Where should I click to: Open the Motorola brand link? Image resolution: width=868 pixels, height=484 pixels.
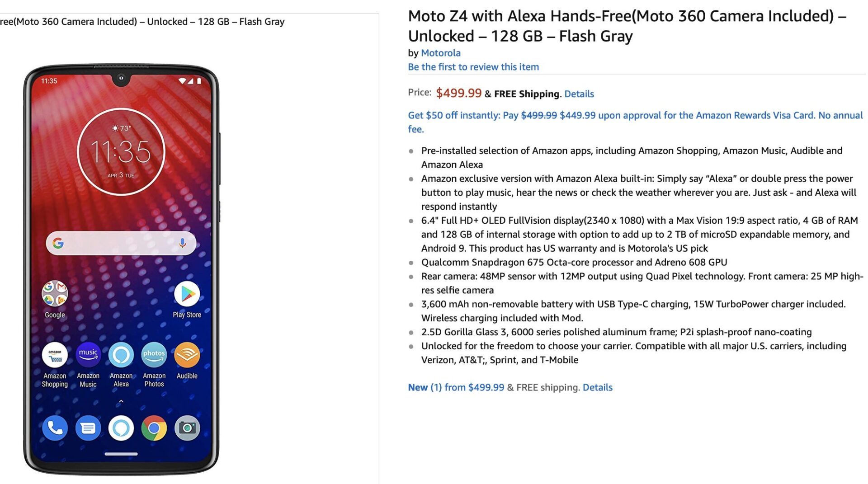click(x=440, y=53)
